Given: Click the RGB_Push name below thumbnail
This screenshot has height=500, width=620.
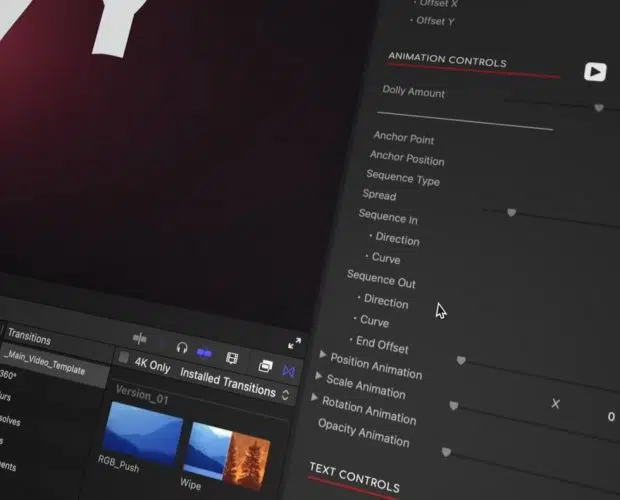Looking at the screenshot, I should coord(119,464).
